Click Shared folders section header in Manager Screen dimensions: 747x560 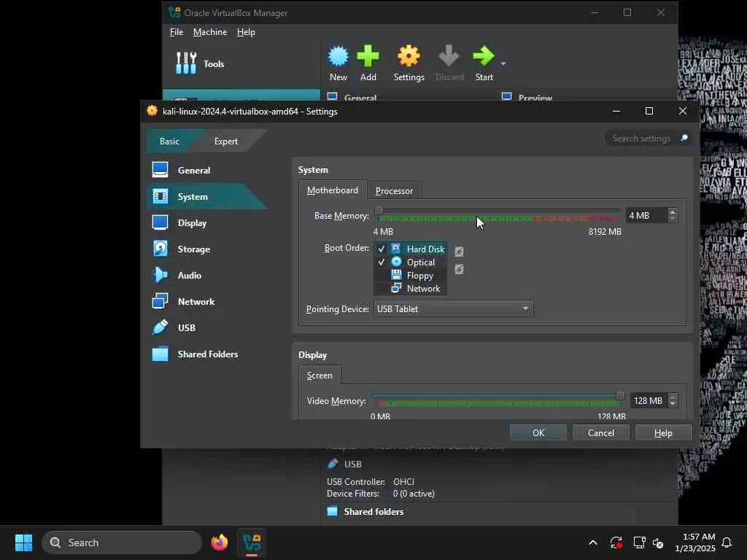373,511
